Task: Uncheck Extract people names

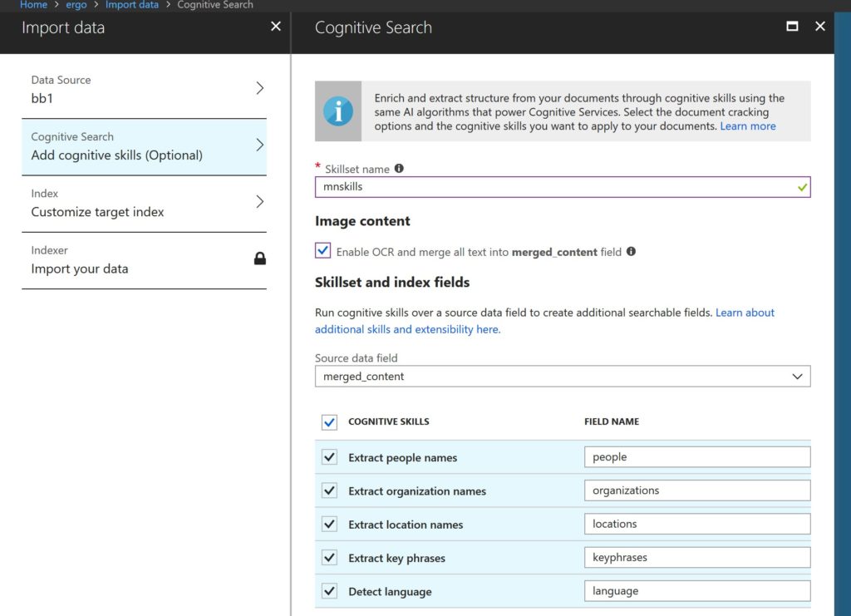Action: point(329,457)
